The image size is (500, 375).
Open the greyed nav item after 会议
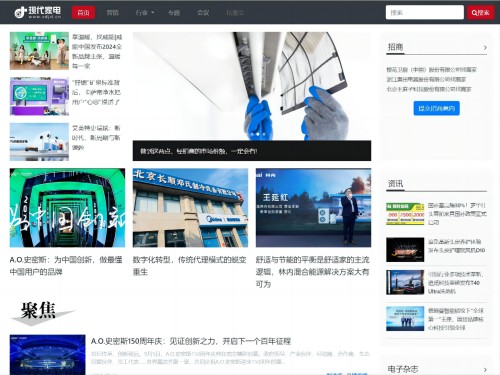click(x=235, y=13)
